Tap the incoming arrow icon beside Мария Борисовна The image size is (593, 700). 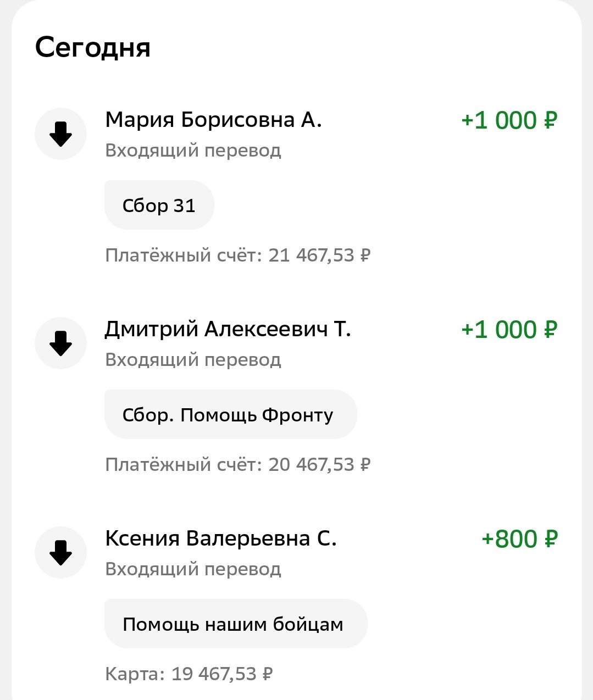pyautogui.click(x=60, y=134)
